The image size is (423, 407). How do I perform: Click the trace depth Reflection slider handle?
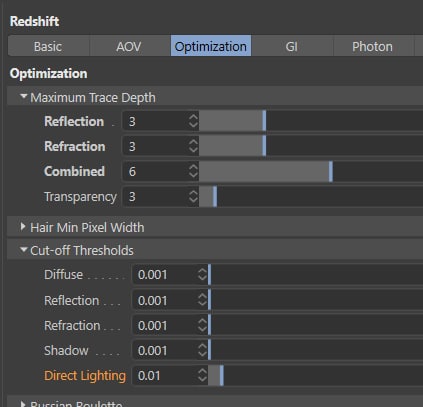click(264, 121)
